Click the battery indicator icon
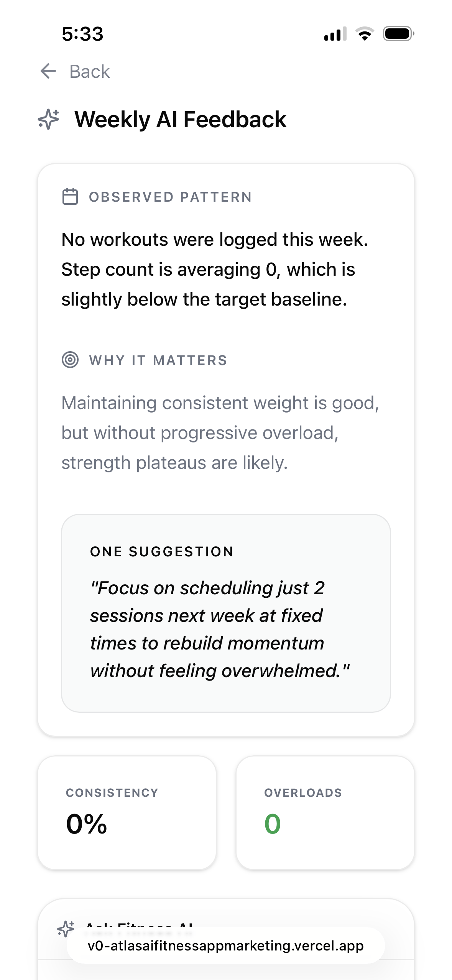Screen dimensions: 452x980 (398, 34)
